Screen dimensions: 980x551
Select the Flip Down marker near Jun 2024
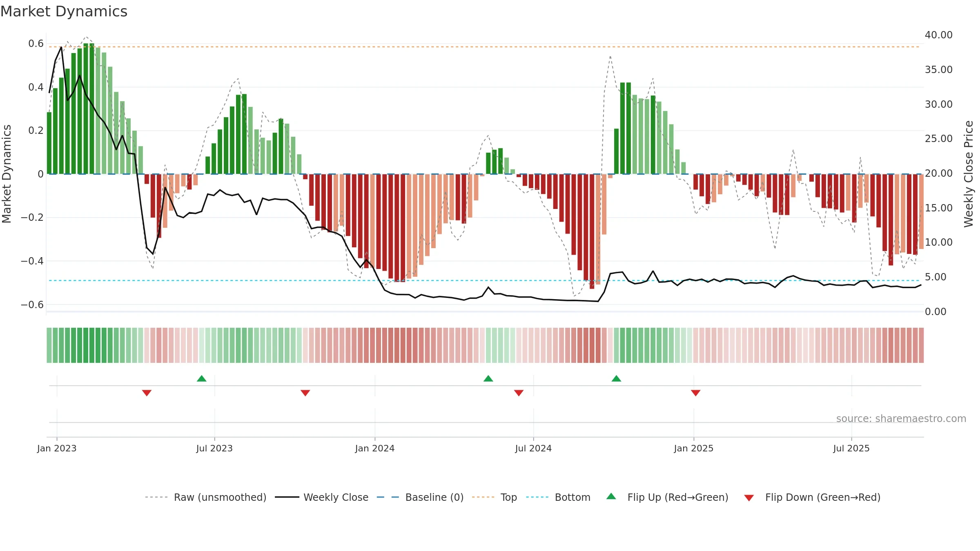coord(519,393)
